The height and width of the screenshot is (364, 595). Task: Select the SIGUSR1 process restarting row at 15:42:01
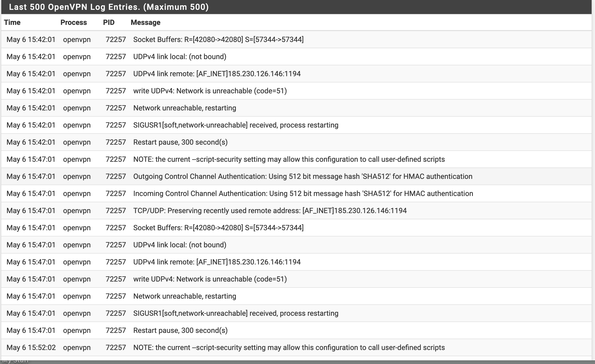(296, 125)
